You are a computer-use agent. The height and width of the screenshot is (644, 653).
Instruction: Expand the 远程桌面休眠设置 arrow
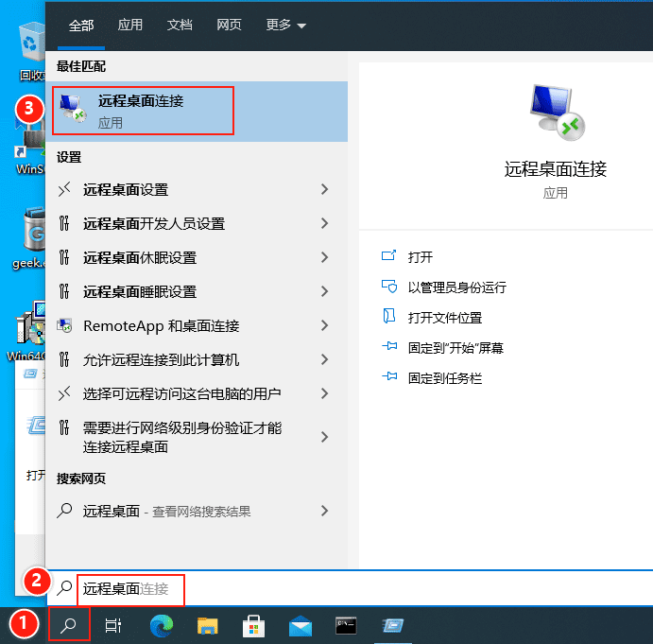click(x=325, y=257)
